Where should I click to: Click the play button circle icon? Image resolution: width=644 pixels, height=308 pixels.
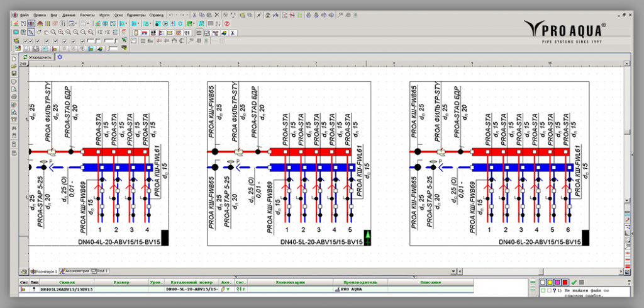165,23
